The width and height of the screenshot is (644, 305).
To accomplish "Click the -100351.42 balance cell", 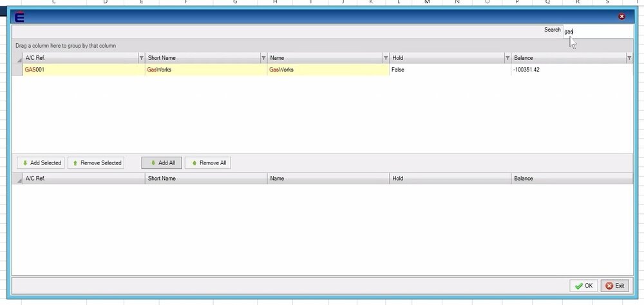I will pyautogui.click(x=572, y=70).
